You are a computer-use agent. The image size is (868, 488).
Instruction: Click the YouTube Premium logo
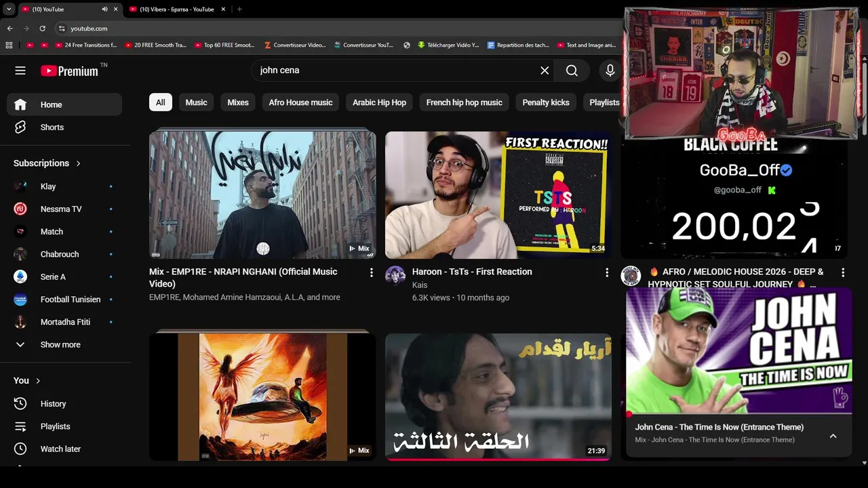pyautogui.click(x=69, y=70)
